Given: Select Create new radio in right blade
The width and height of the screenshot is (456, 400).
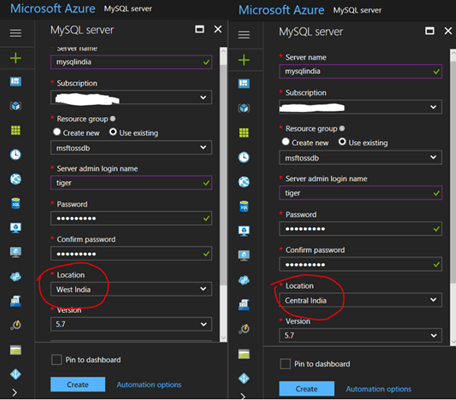Looking at the screenshot, I should (285, 142).
